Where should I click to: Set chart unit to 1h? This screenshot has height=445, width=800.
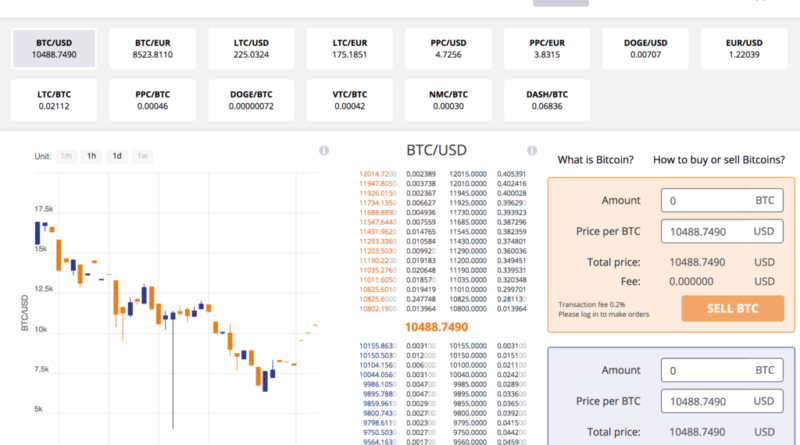pos(91,156)
